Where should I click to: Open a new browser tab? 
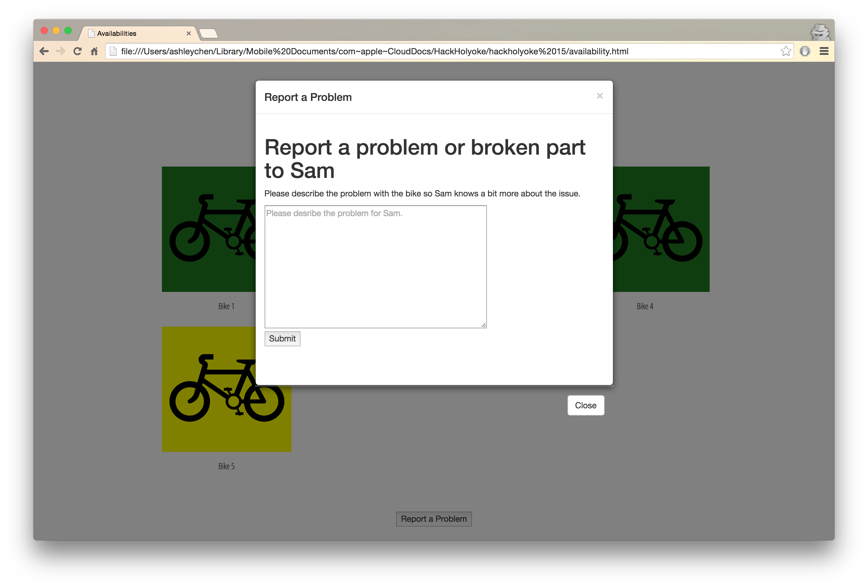point(208,34)
